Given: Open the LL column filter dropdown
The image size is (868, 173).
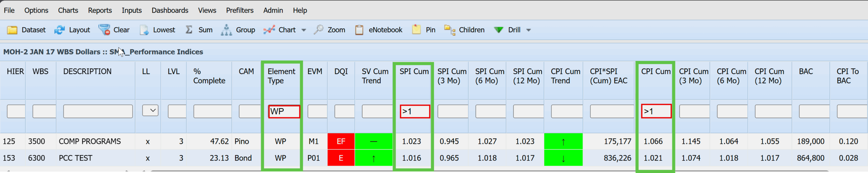Looking at the screenshot, I should (150, 111).
